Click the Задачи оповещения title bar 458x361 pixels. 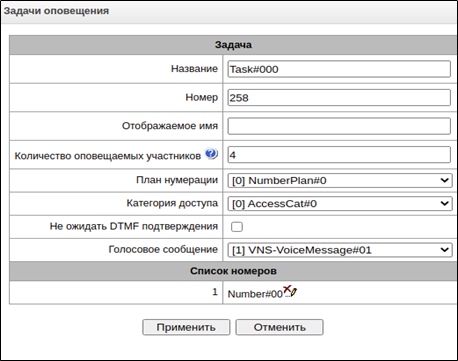tap(229, 11)
